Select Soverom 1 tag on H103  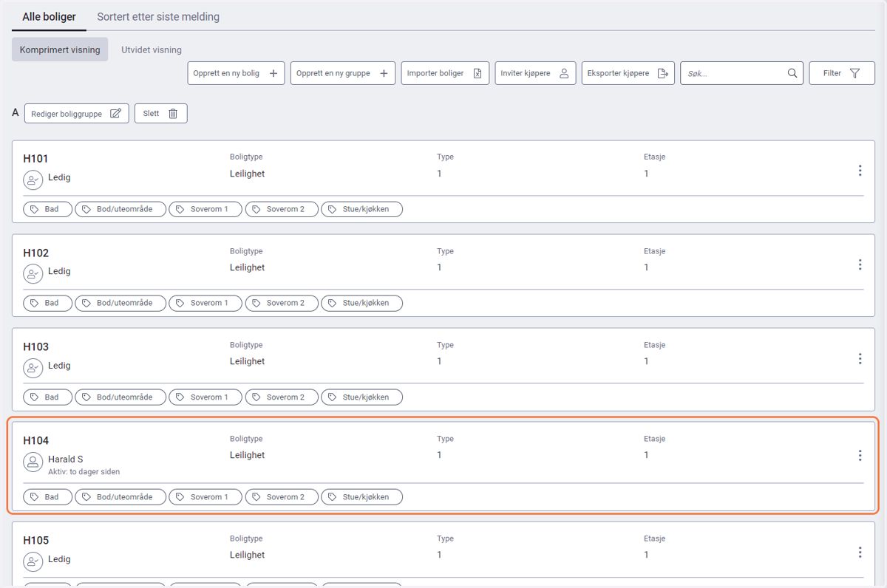[x=205, y=397]
